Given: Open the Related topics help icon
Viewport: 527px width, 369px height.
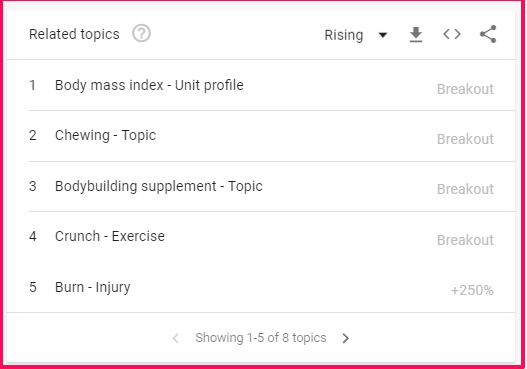Looking at the screenshot, I should click(x=141, y=34).
